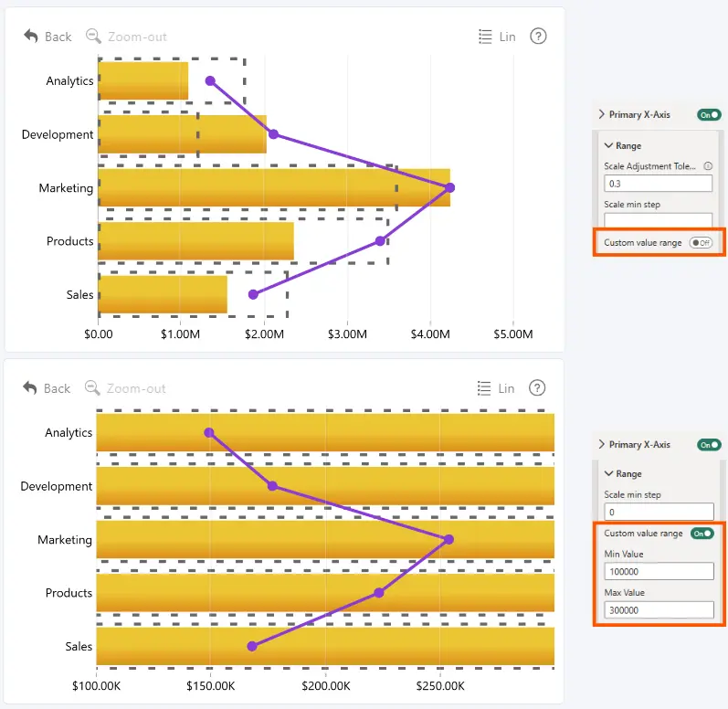Click the Analytics line point in bottom chart
Screen dimensions: 728x709
tap(209, 433)
